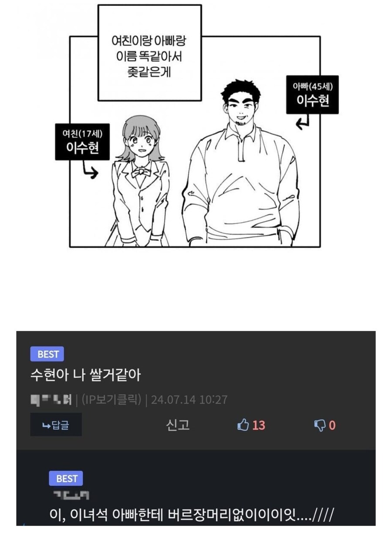Click the arrow under the 여친(17세) label
Viewport: 392px width, 544px height.
(x=89, y=170)
